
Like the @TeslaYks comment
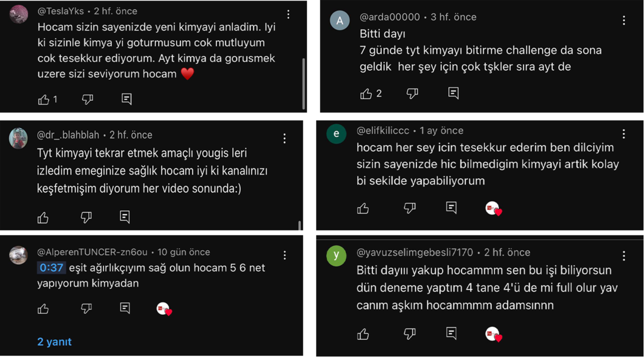click(x=44, y=99)
